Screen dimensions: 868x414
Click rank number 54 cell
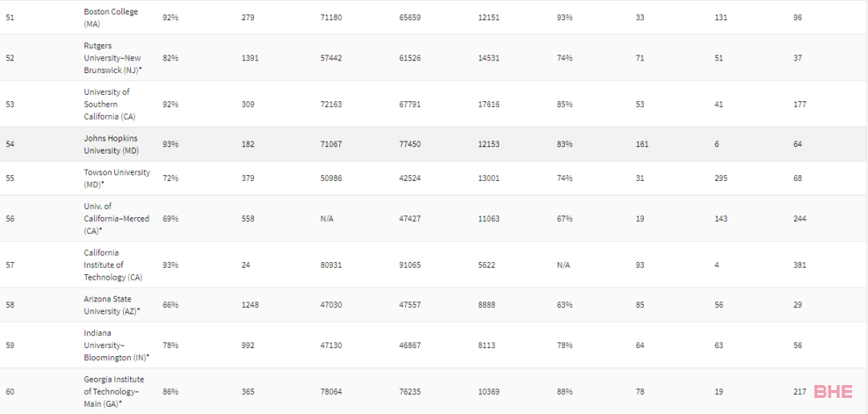(10, 144)
